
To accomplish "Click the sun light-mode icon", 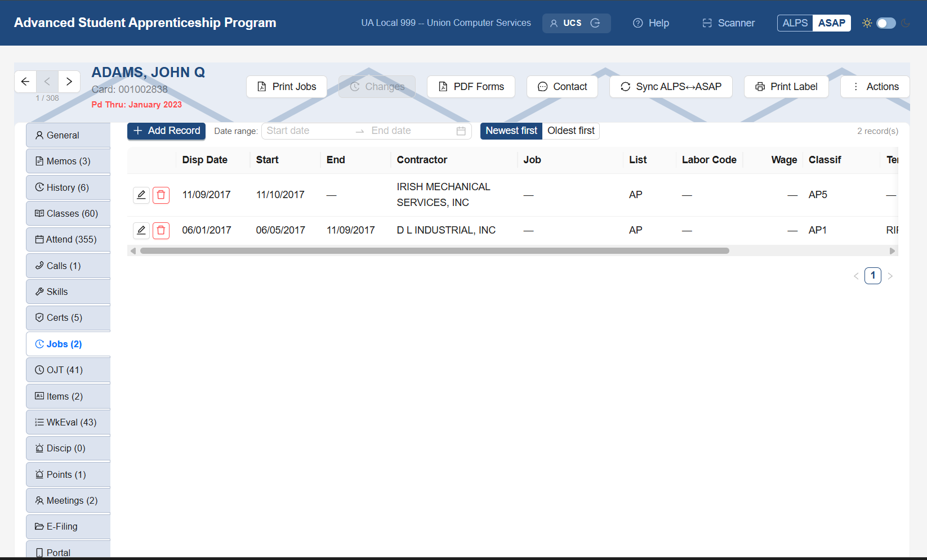I will (867, 23).
